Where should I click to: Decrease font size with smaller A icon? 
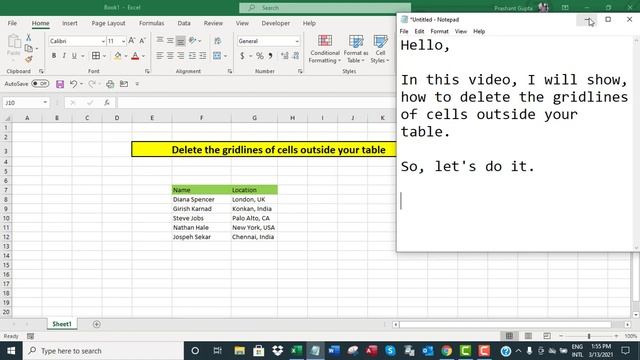pos(142,41)
